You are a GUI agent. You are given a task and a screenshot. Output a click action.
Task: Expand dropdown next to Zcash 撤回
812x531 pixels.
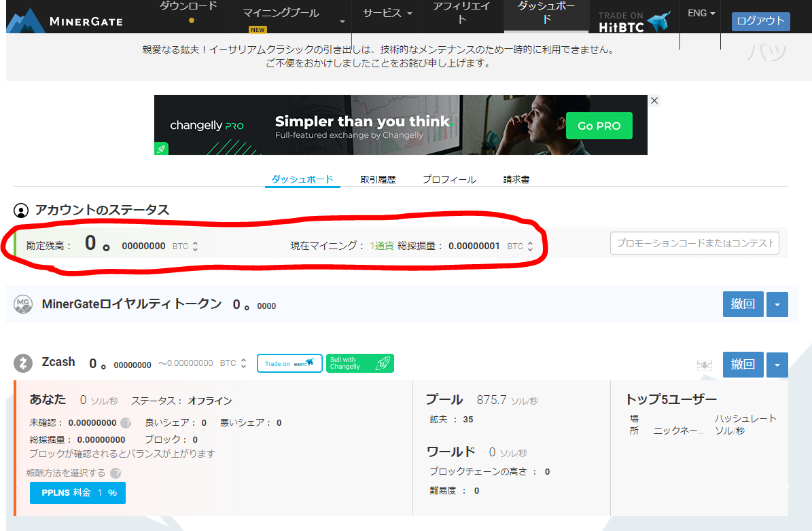point(777,365)
